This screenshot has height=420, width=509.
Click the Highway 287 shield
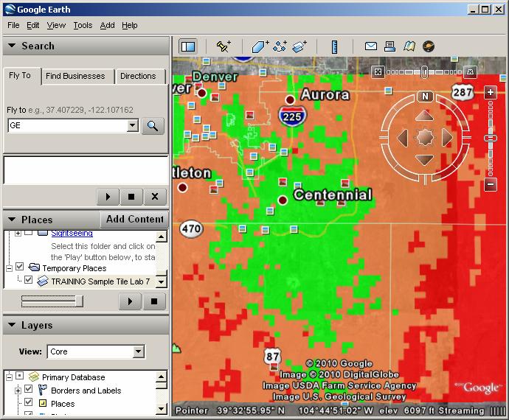tap(463, 92)
